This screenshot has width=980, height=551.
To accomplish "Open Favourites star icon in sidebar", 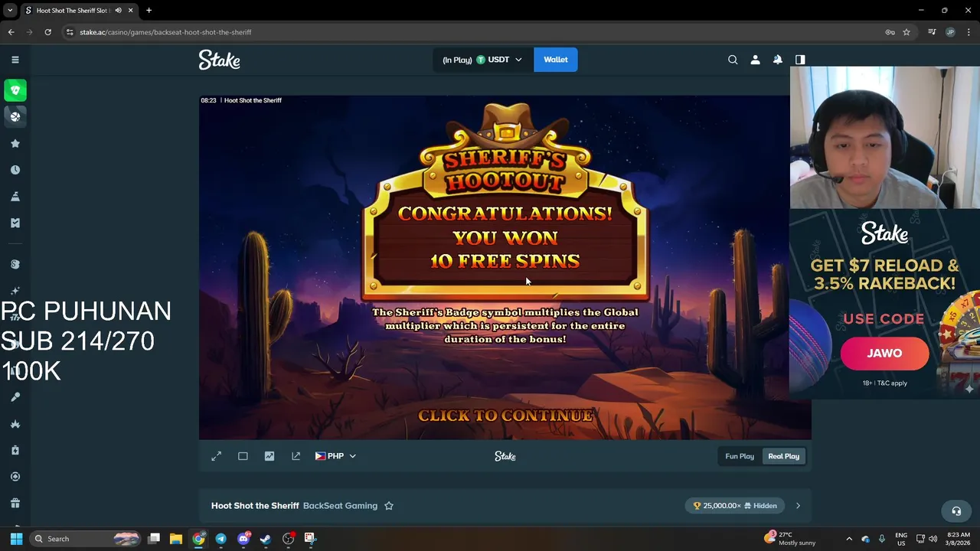I will [15, 143].
